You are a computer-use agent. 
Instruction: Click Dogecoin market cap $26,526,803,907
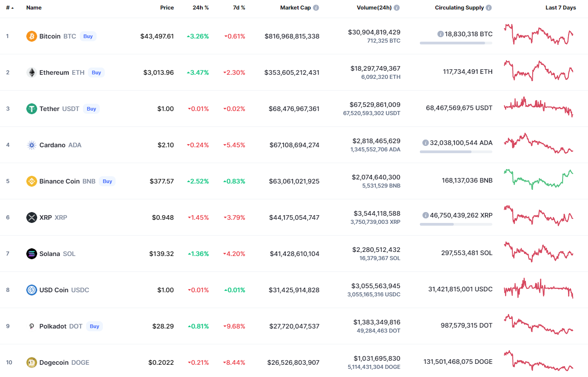(293, 362)
